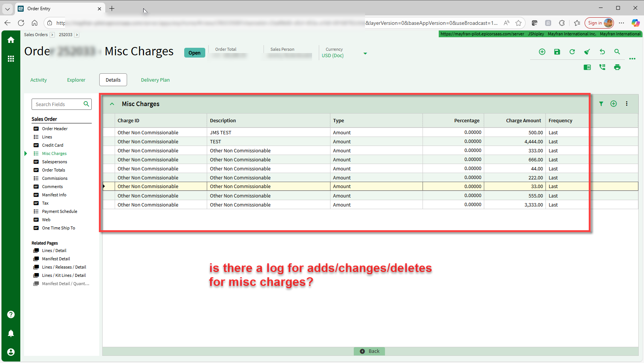This screenshot has width=644, height=363.
Task: Switch to the Activity tab
Action: click(x=39, y=80)
